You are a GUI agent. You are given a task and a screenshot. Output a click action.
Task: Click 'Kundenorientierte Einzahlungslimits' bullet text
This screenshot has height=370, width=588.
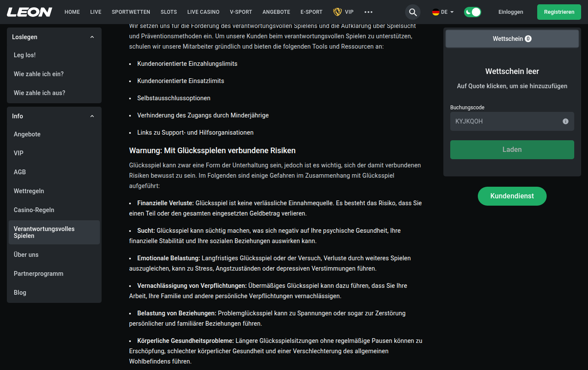pos(187,64)
